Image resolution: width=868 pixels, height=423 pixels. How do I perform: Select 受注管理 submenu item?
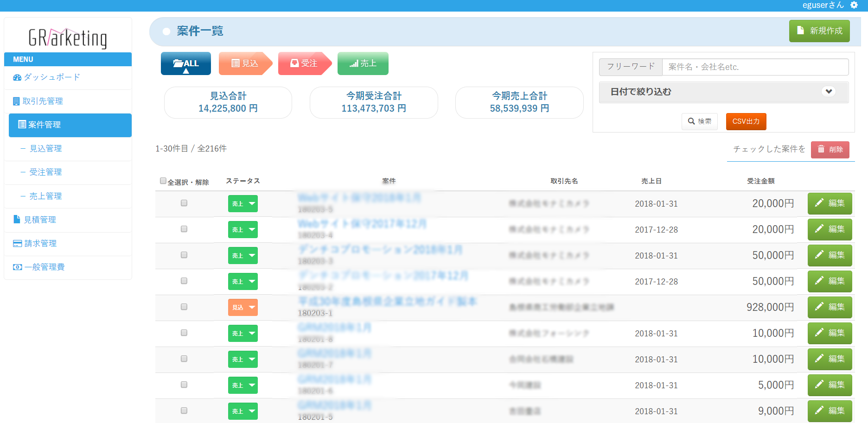coord(68,172)
